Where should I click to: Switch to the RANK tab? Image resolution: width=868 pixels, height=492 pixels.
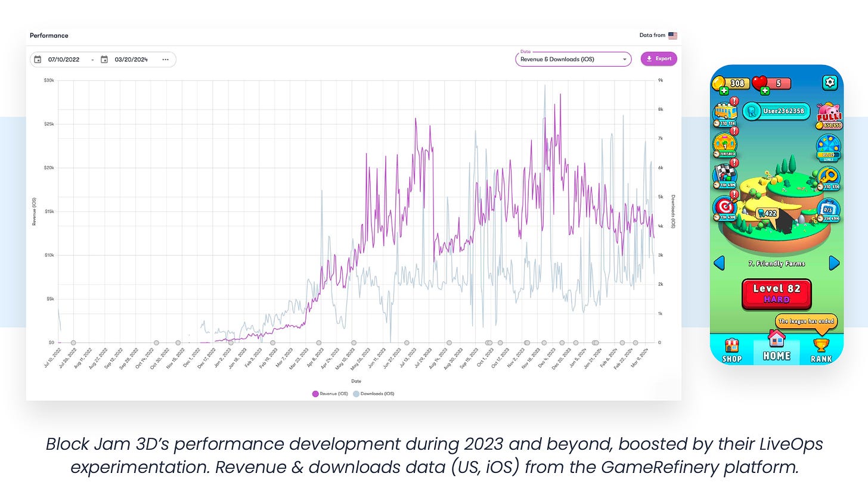(821, 350)
